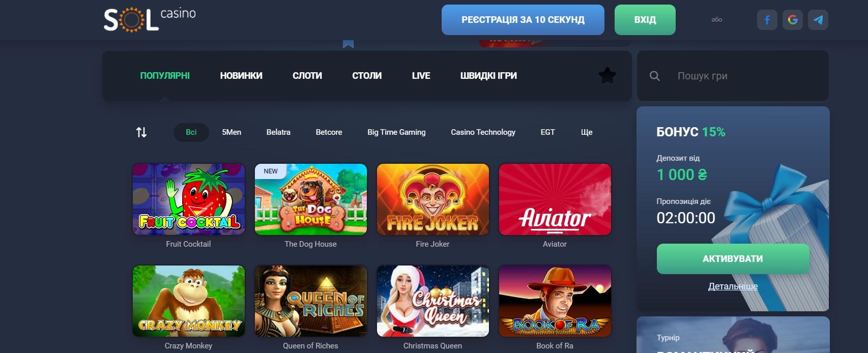Click the Facebook login icon
868x353 pixels.
click(x=767, y=20)
